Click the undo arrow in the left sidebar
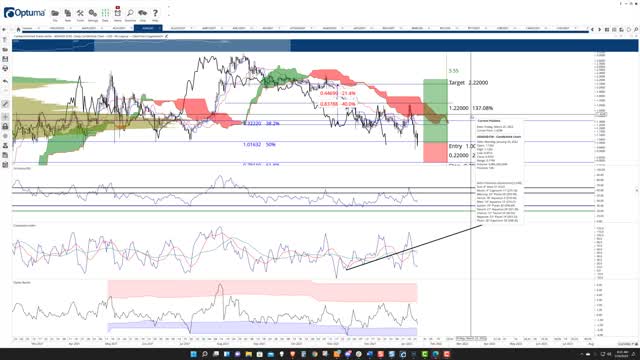This screenshot has width=640, height=360. 5,82
